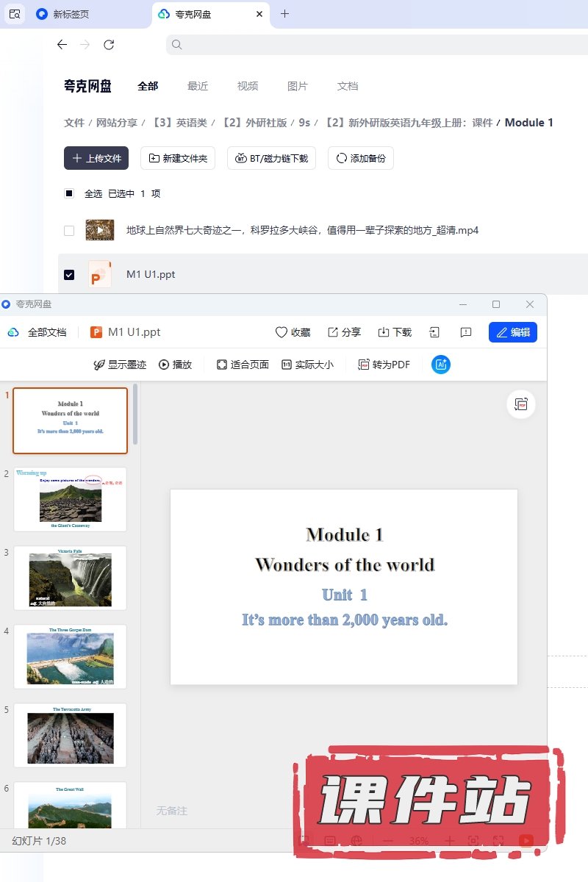Image resolution: width=588 pixels, height=882 pixels.
Task: Click the AI assistant icon in viewer toolbar
Action: tap(441, 365)
